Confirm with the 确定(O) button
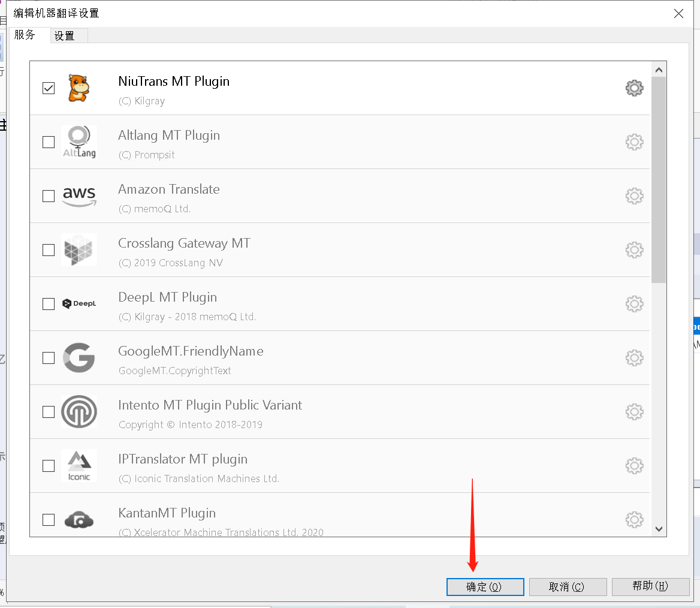 tap(485, 586)
